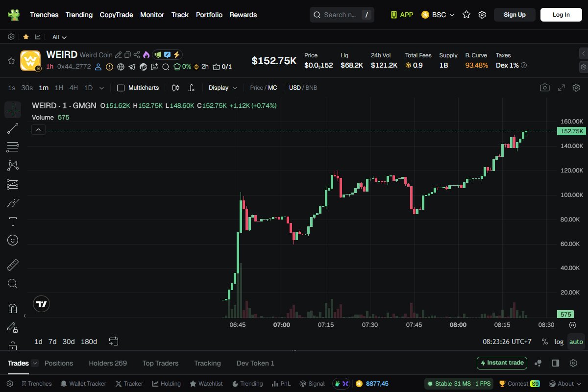The height and width of the screenshot is (392, 588).
Task: Toggle percentage scale on price axis
Action: pyautogui.click(x=545, y=342)
